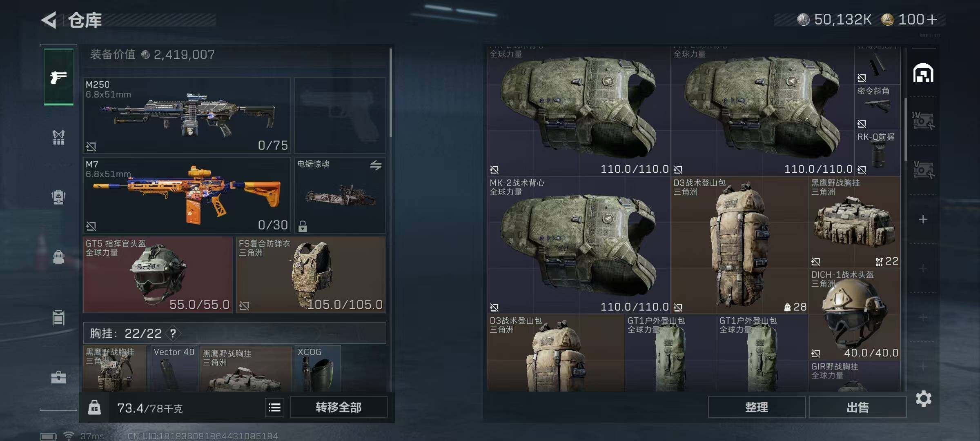Select the main stash house icon tab

(x=923, y=73)
